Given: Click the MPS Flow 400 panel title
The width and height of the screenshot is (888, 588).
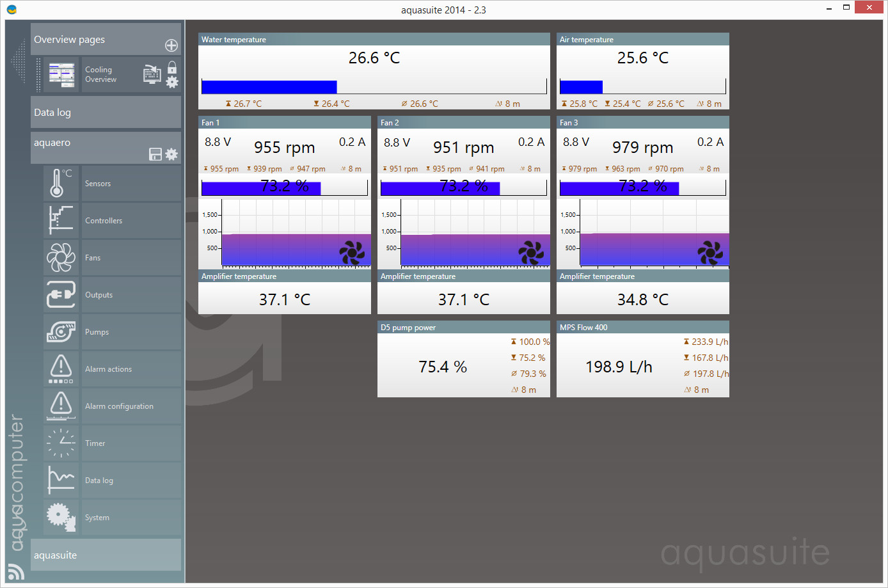Looking at the screenshot, I should pyautogui.click(x=583, y=328).
